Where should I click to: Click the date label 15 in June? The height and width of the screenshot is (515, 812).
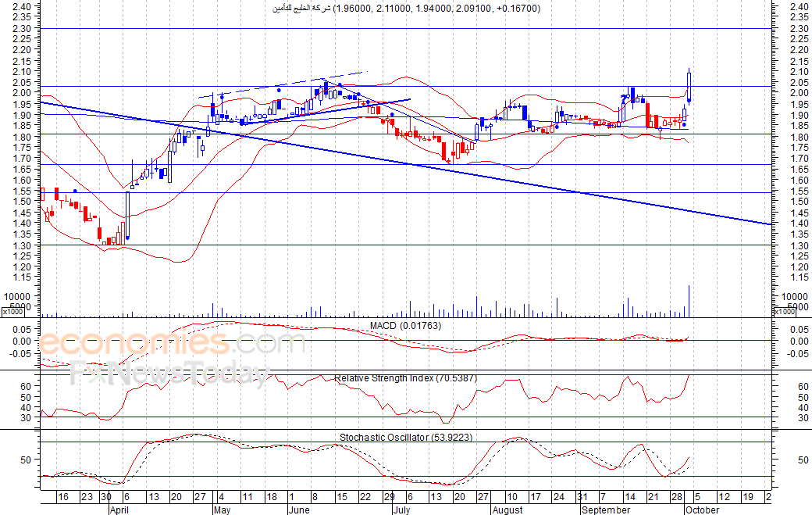[x=341, y=497]
